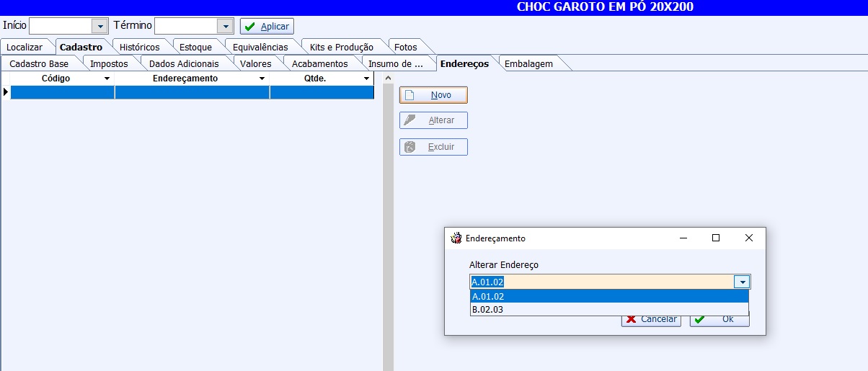Open the Cadastro Base sub-tab
The height and width of the screenshot is (371, 868).
[x=39, y=63]
